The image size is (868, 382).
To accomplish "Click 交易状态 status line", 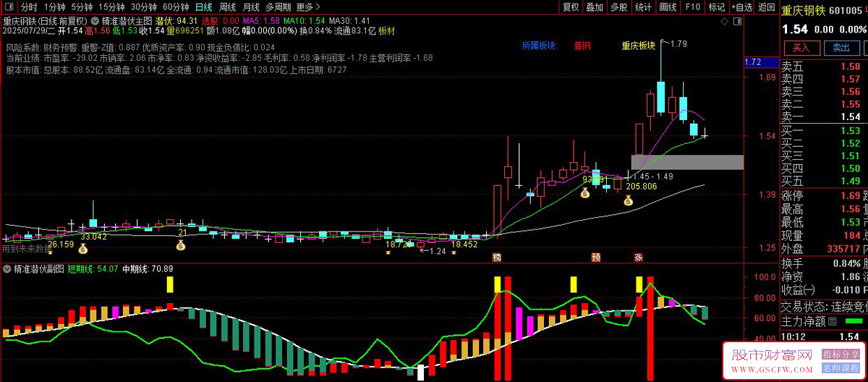I will tap(824, 306).
